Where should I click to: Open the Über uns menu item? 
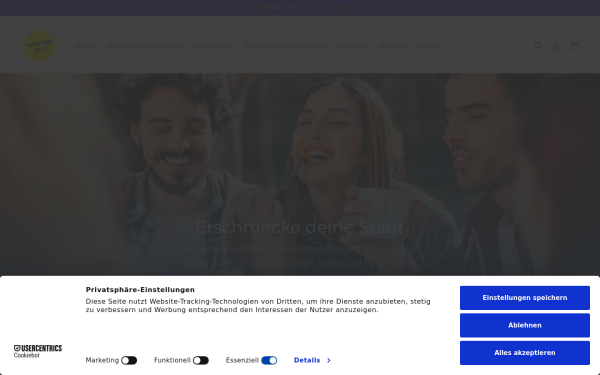392,46
